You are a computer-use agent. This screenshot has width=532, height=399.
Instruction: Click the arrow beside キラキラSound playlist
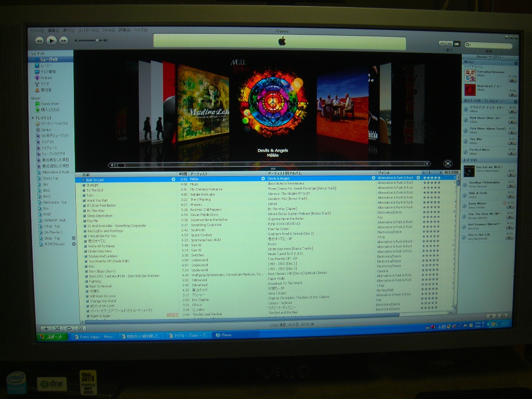pyautogui.click(x=74, y=244)
